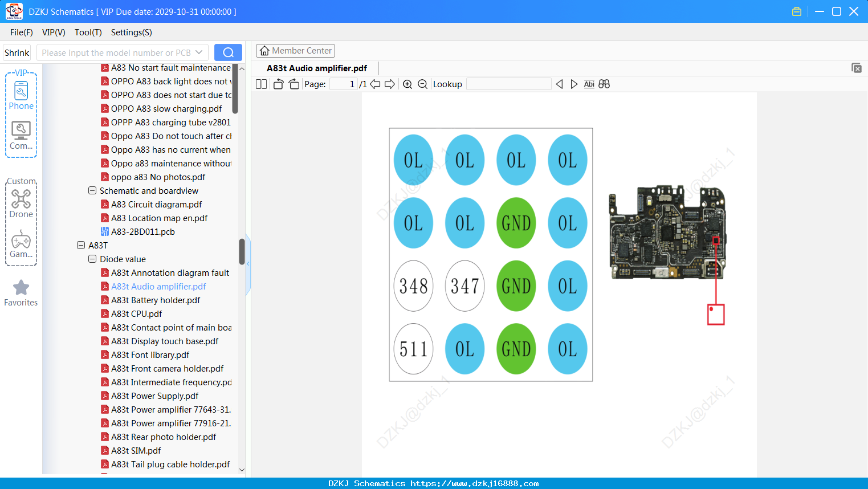Open A83t Annotation diagram fault file
This screenshot has width=868, height=489.
pyautogui.click(x=170, y=273)
